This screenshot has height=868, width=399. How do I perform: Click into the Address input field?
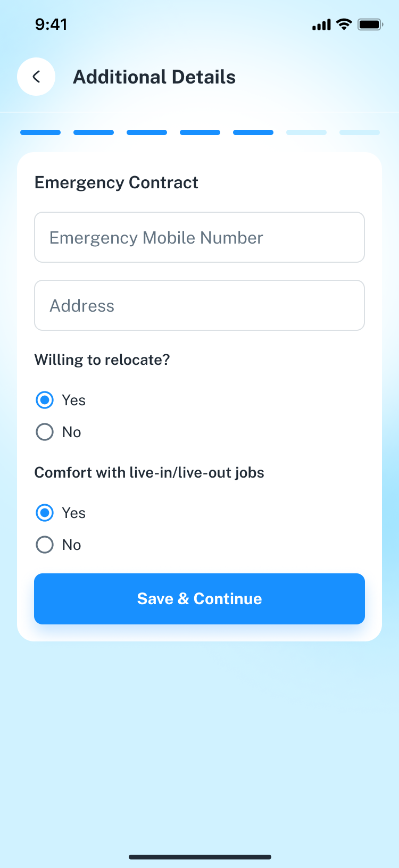(199, 305)
